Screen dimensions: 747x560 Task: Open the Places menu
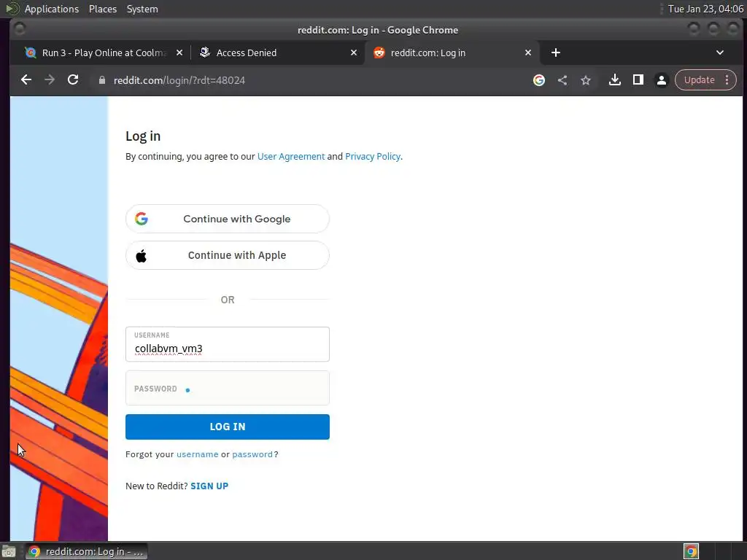coord(102,9)
